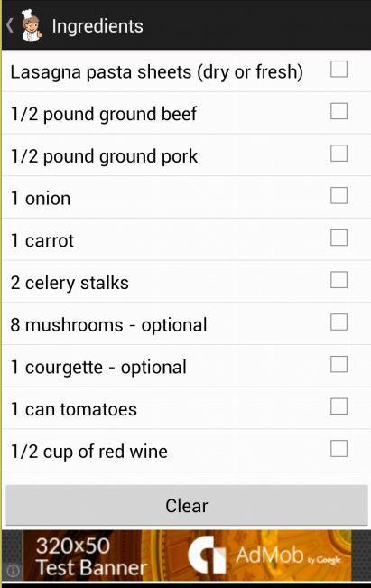This screenshot has width=371, height=588.
Task: Check the 1 can tomatoes checkbox
Action: click(339, 406)
